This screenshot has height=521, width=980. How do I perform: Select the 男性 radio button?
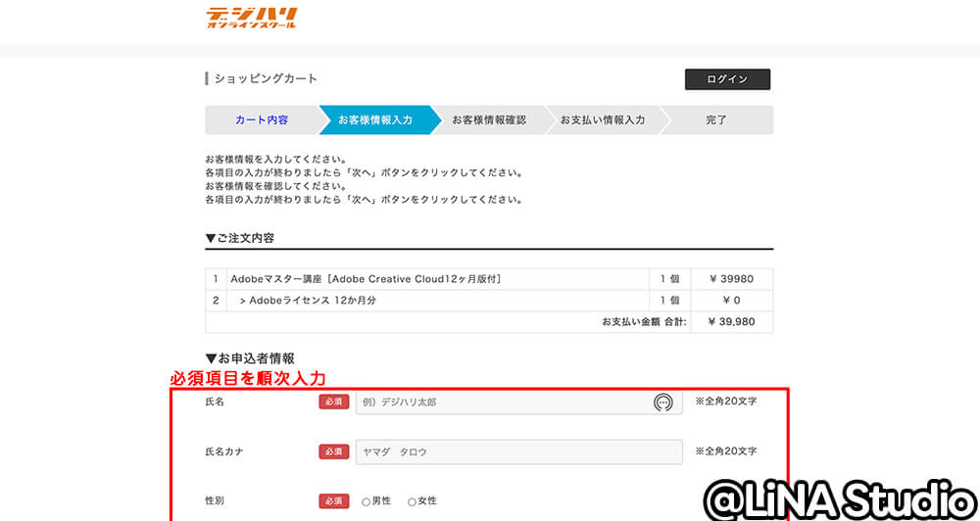(x=366, y=501)
